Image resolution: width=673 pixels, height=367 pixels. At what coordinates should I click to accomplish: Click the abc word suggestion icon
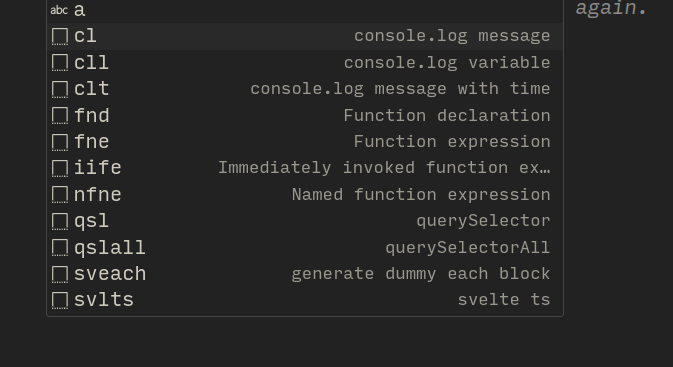(59, 10)
